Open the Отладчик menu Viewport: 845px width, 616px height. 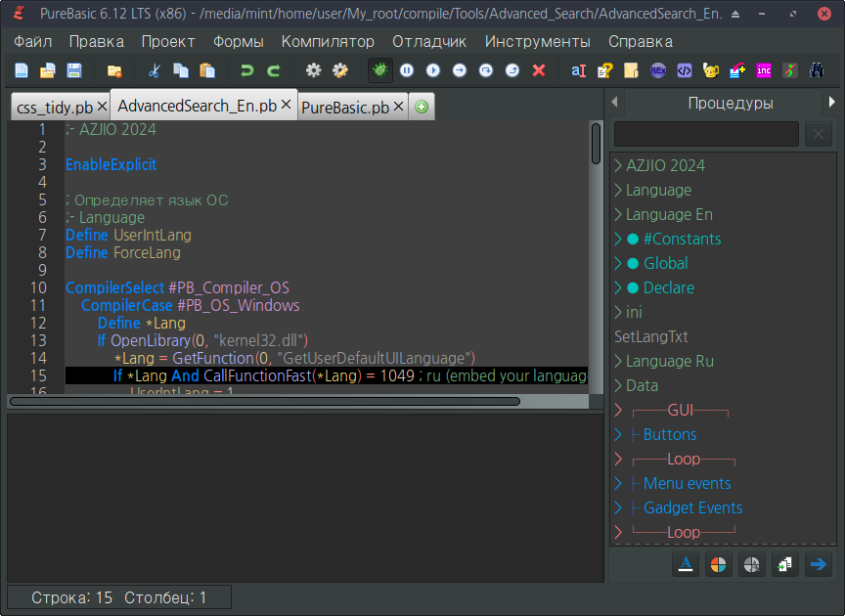(x=429, y=41)
